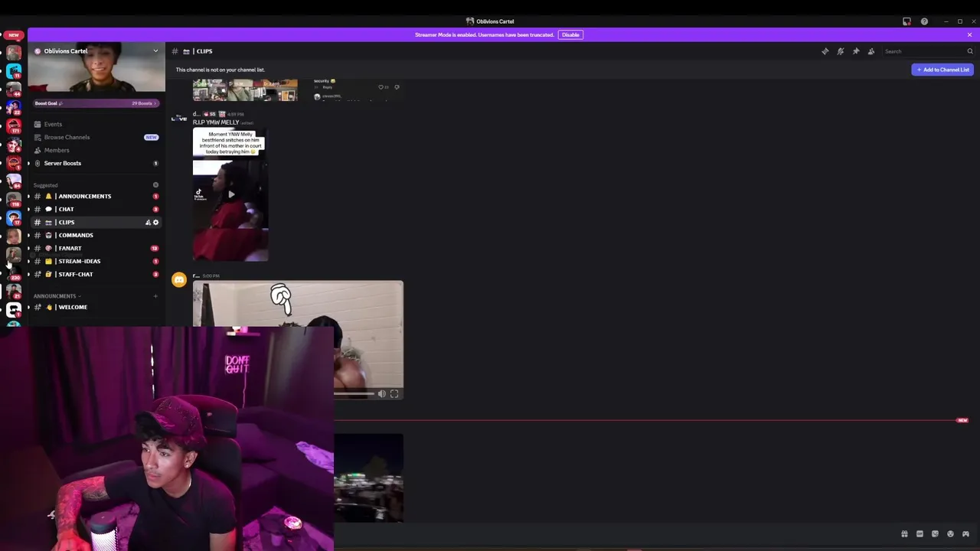Open the Threads icon in channel header
This screenshot has height=551, width=980.
(x=825, y=51)
